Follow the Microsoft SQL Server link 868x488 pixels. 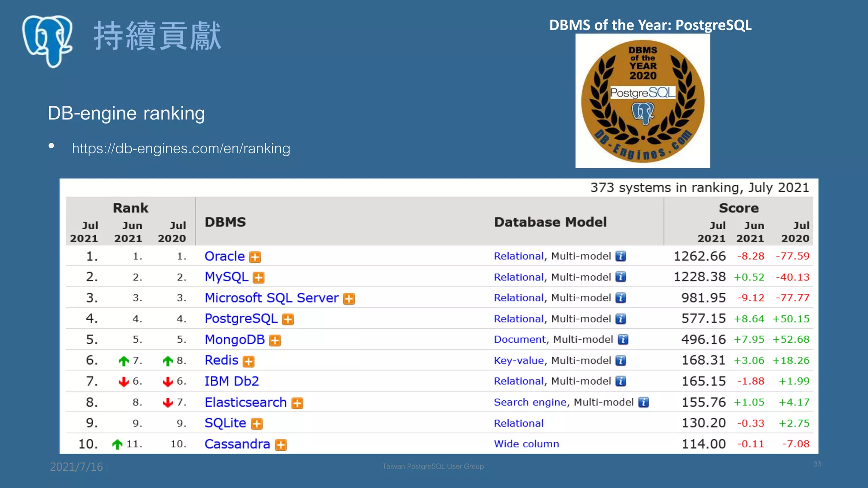click(272, 298)
